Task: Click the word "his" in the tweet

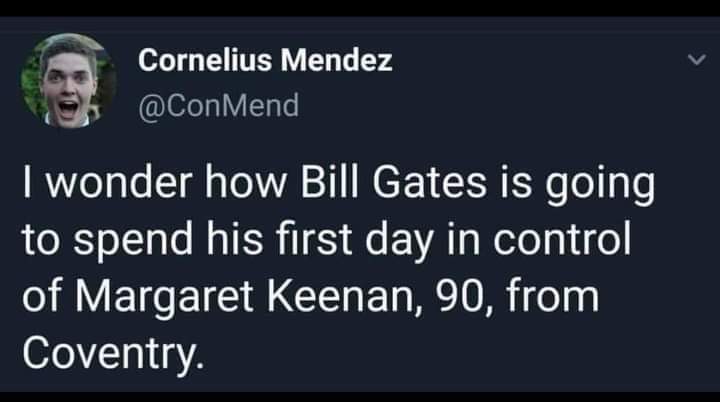Action: click(235, 239)
